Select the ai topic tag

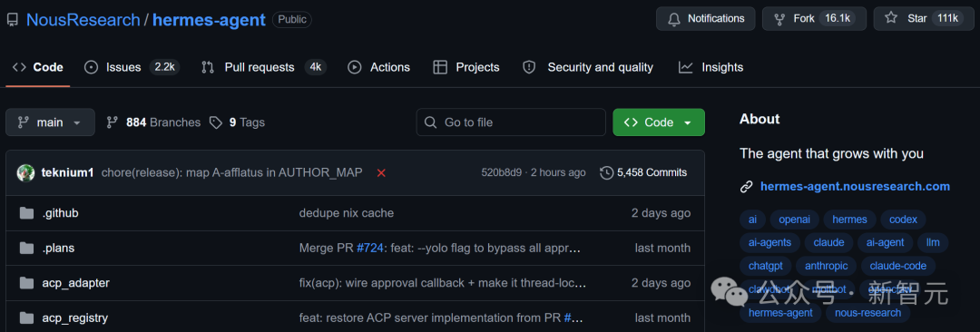752,220
